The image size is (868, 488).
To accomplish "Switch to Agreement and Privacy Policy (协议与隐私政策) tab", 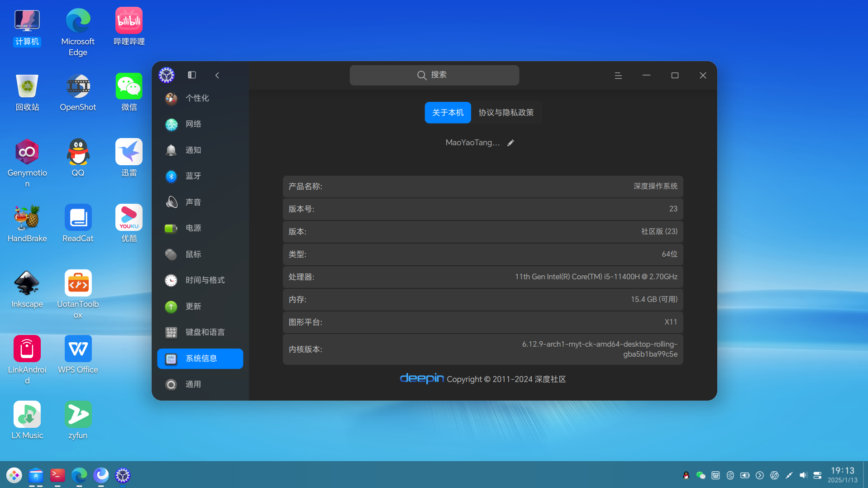I will click(506, 113).
